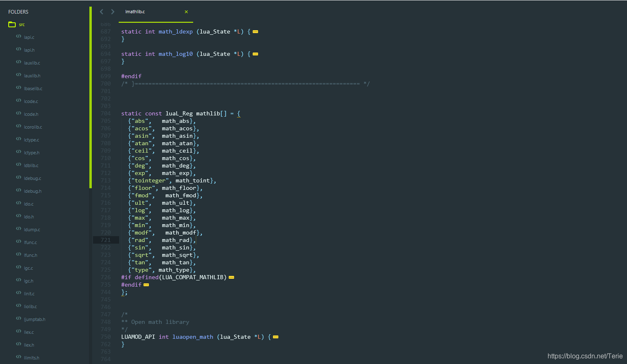Image resolution: width=627 pixels, height=364 pixels.
Task: Click code file icon beside lcode.c
Action: point(19,101)
